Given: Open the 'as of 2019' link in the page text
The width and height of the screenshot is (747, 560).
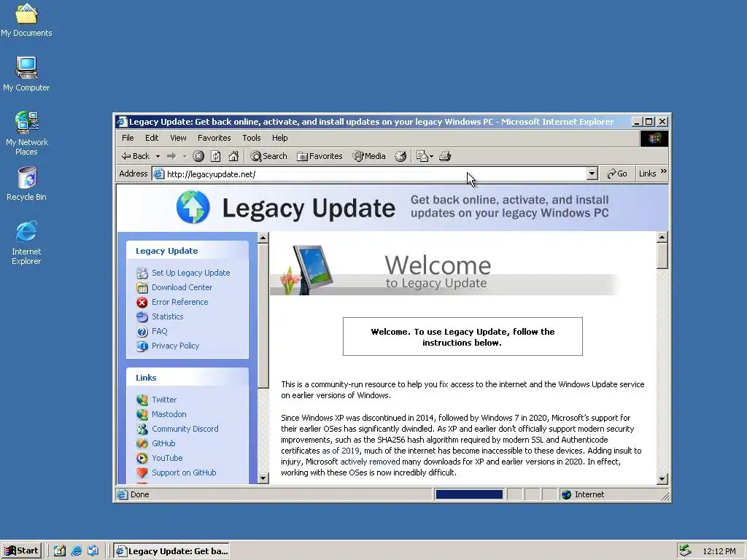Looking at the screenshot, I should coord(341,451).
